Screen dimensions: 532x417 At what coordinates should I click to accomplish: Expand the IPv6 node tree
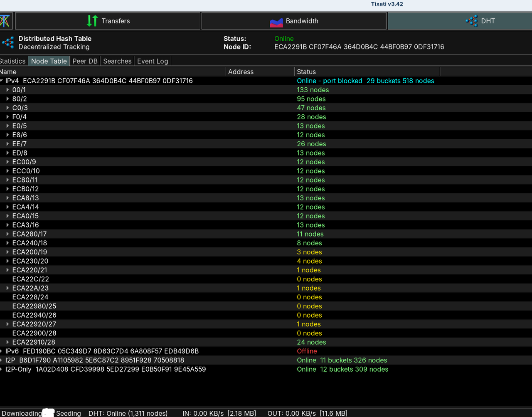click(2, 351)
